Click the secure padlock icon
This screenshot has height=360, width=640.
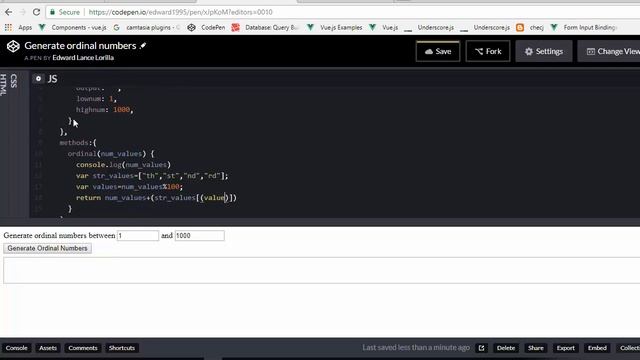pos(52,12)
